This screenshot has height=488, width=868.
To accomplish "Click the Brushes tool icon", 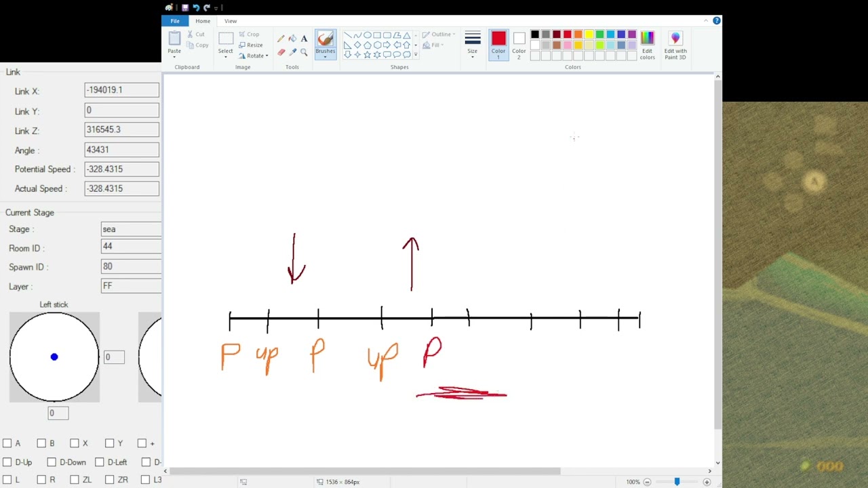I will (x=325, y=40).
